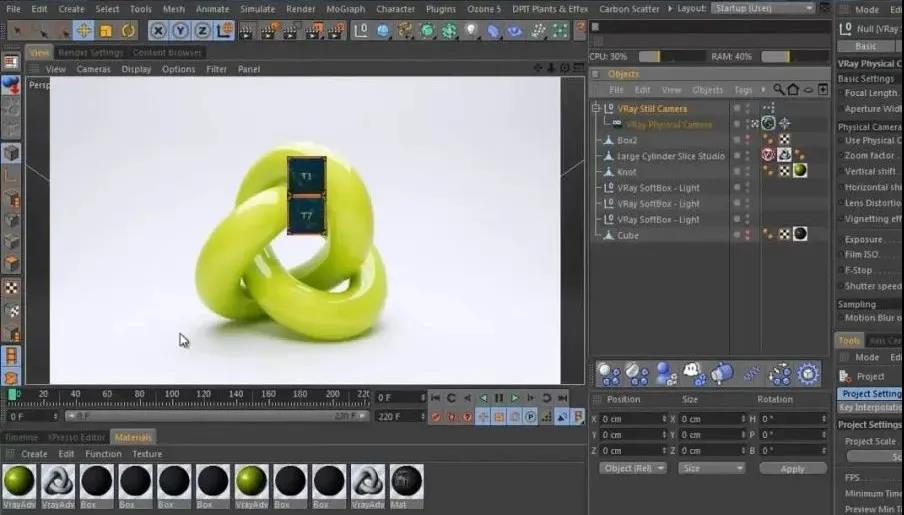This screenshot has height=515, width=904.
Task: Toggle Automatic Keyframing button
Action: click(x=451, y=416)
